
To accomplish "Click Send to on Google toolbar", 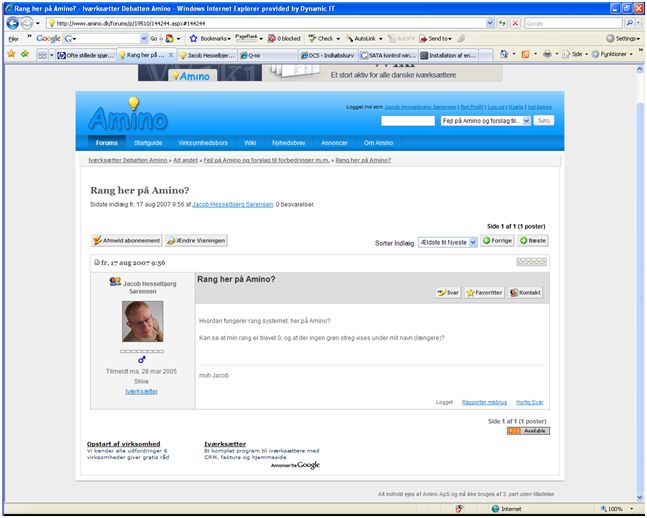I will click(x=436, y=38).
